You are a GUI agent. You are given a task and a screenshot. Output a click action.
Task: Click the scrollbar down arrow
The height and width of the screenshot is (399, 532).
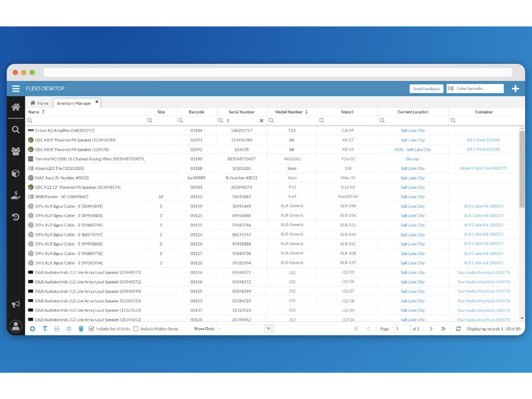(522, 318)
